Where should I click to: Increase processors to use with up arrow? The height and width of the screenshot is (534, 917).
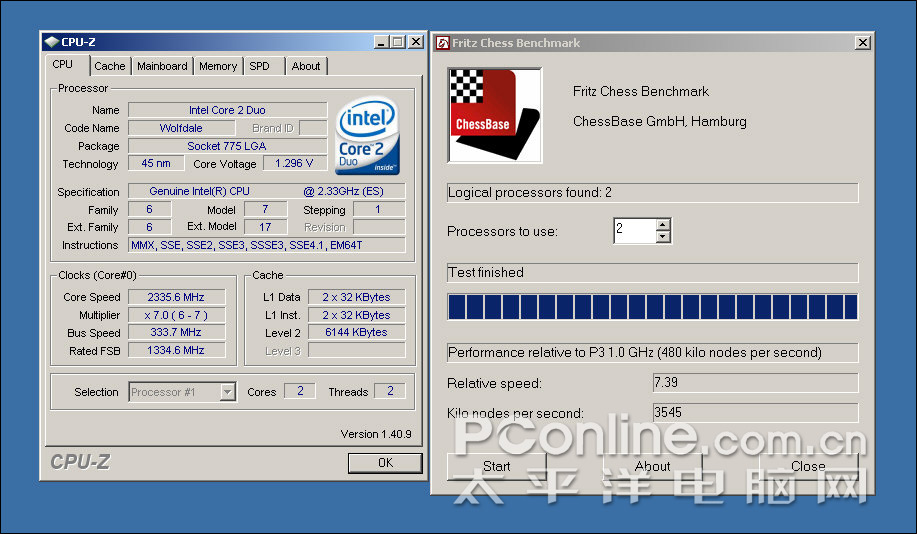click(x=663, y=225)
